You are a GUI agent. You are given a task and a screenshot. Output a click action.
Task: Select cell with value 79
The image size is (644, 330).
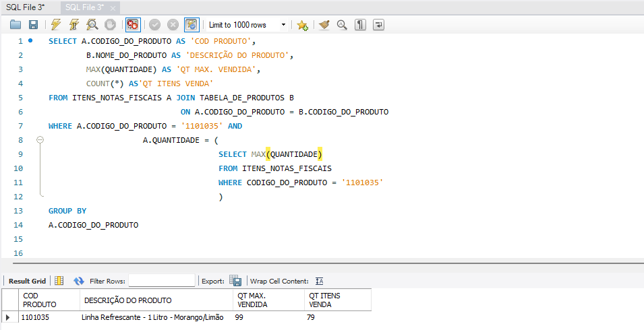click(338, 317)
